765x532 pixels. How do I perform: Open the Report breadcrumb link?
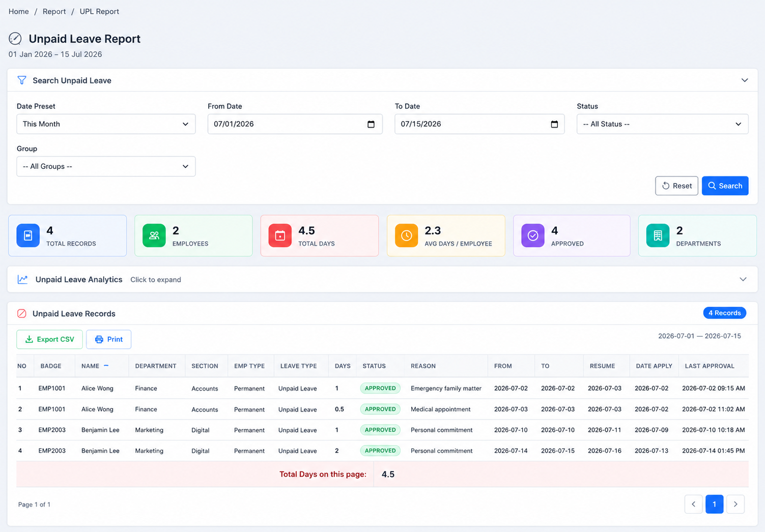pyautogui.click(x=54, y=11)
